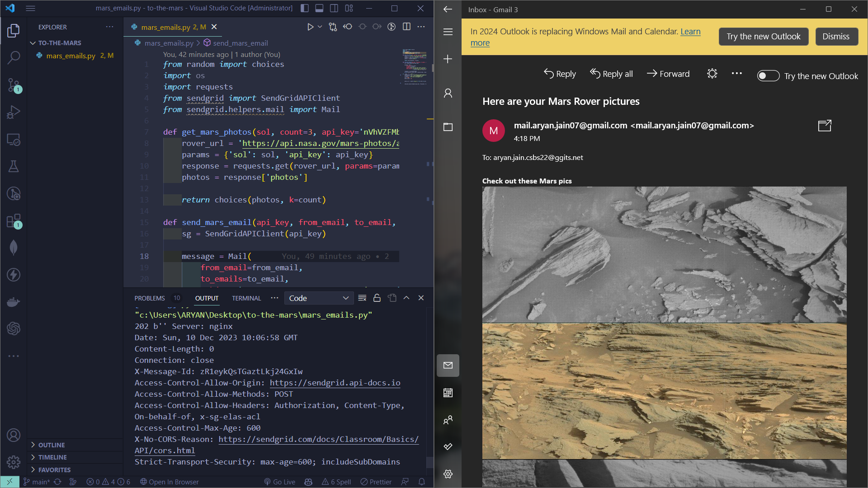Open the sendgrid.api-docs.io link

[335, 383]
